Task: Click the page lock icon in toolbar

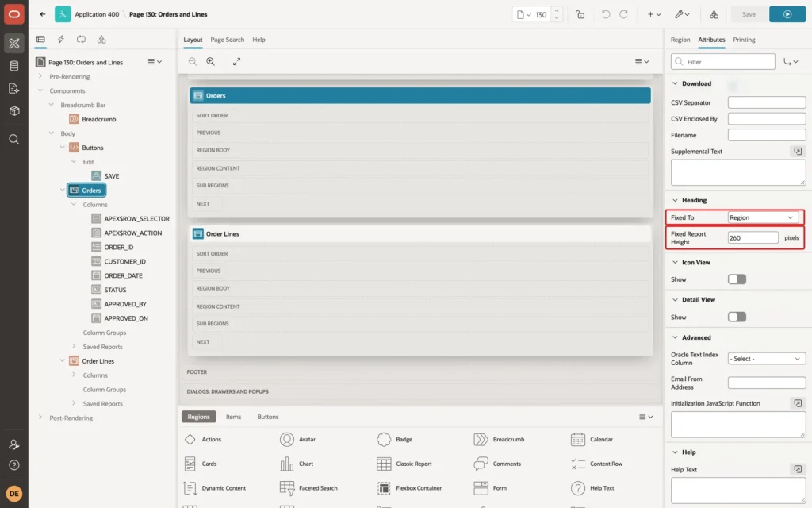Action: click(x=580, y=14)
